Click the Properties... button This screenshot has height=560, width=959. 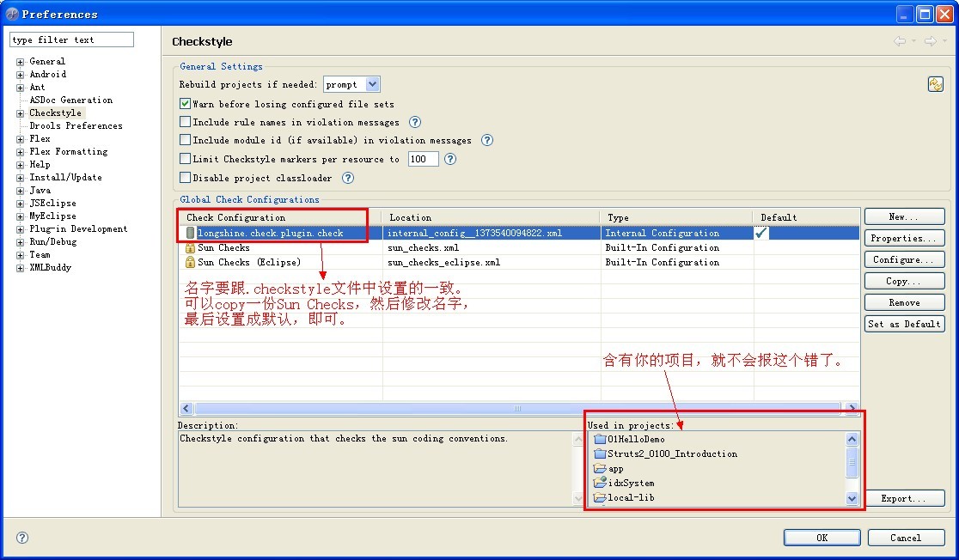coord(905,238)
